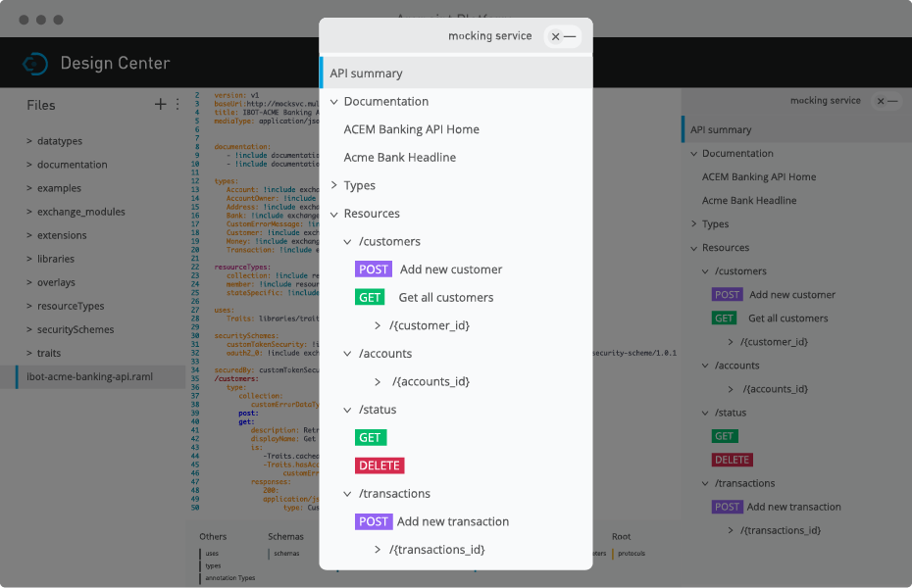Click GET badge under /status in popup
Image resolution: width=912 pixels, height=588 pixels.
coord(371,437)
